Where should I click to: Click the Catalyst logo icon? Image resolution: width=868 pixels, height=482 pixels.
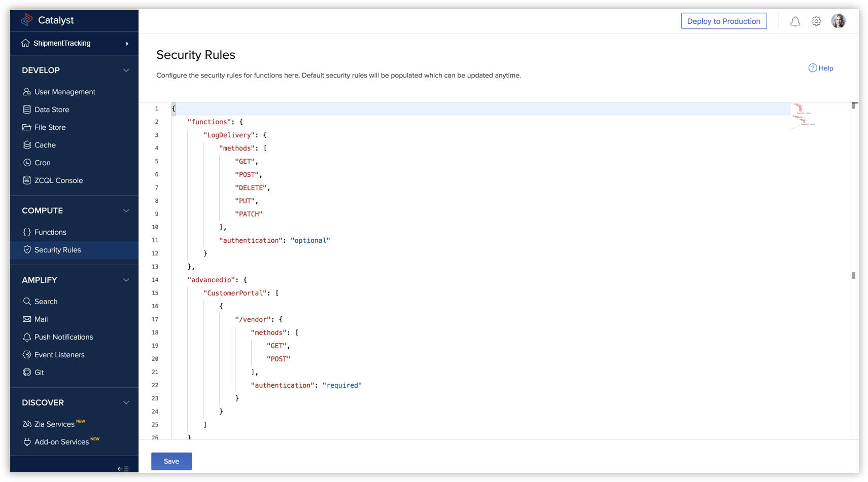27,20
